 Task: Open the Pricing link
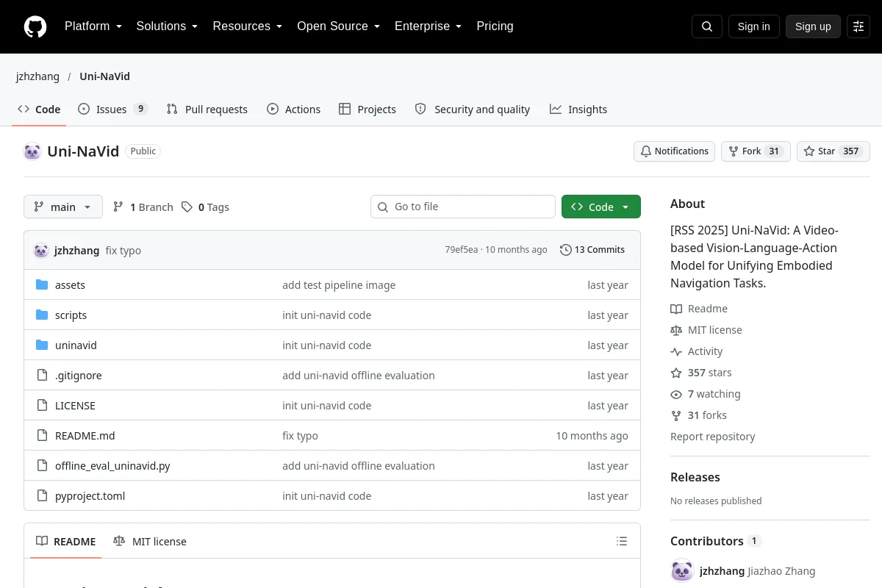pyautogui.click(x=495, y=26)
